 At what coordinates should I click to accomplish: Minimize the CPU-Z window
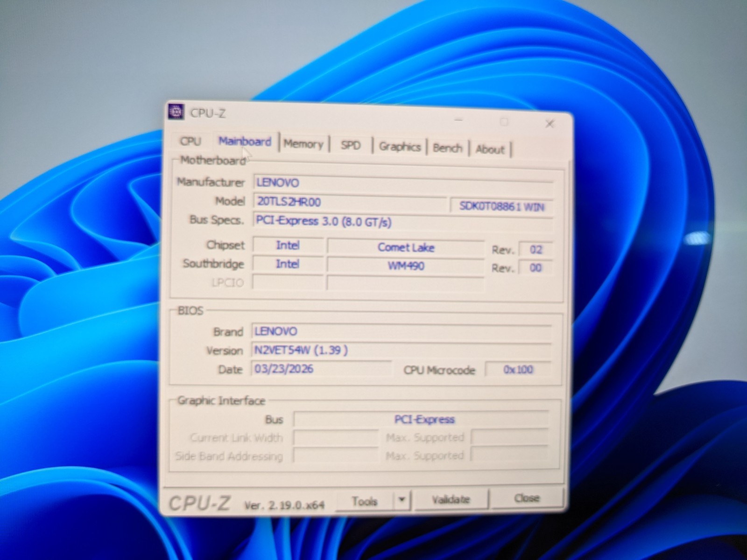click(x=459, y=121)
